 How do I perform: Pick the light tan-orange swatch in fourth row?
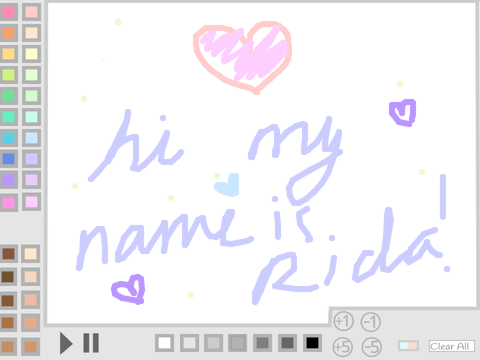[31, 323]
